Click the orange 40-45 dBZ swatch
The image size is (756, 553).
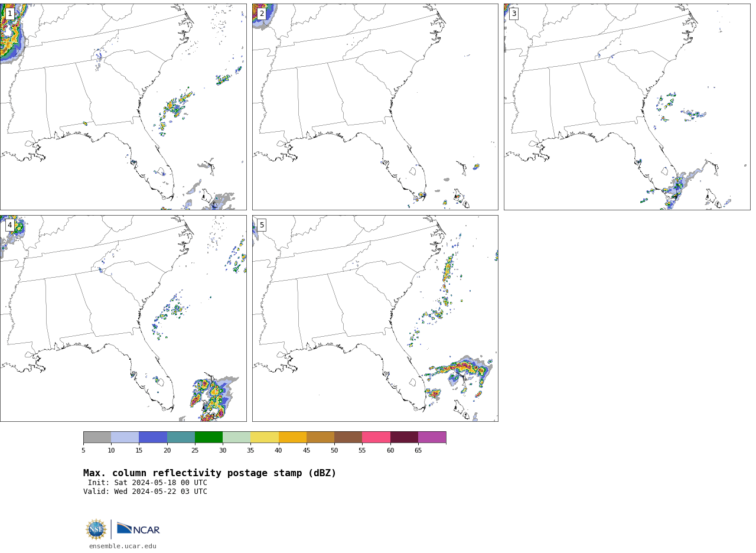point(292,437)
